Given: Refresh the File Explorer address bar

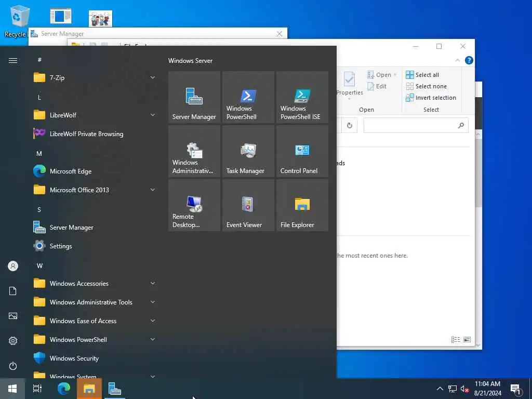Looking at the screenshot, I should (x=350, y=126).
